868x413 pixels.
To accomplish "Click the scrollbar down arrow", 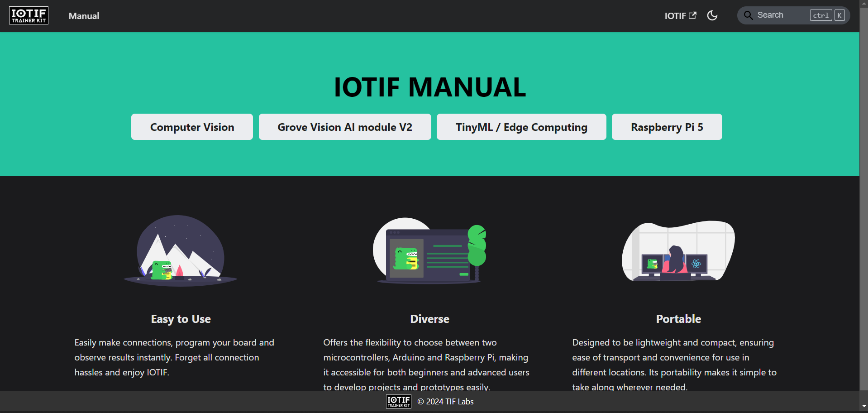I will 863,406.
